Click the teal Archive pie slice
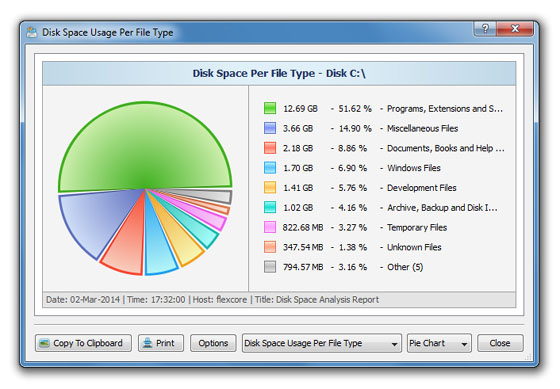Image resolution: width=560 pixels, height=389 pixels. [200, 229]
